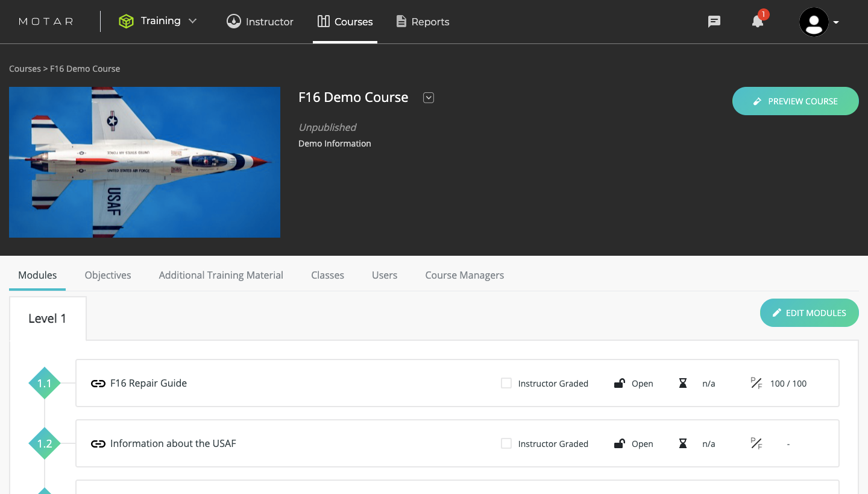Screen dimensions: 868x494
Task: Open the chat messages icon
Action: pos(714,22)
